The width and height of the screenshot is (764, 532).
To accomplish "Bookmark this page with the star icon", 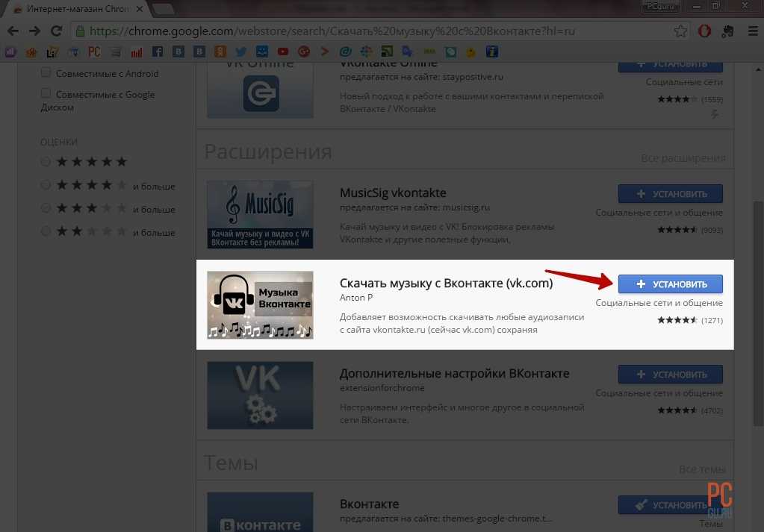I will click(x=680, y=31).
